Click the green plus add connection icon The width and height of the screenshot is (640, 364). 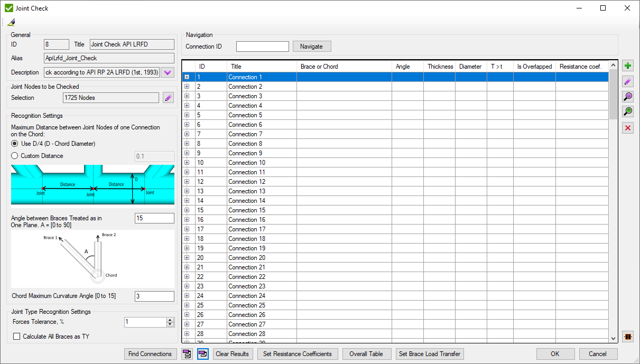coord(628,66)
